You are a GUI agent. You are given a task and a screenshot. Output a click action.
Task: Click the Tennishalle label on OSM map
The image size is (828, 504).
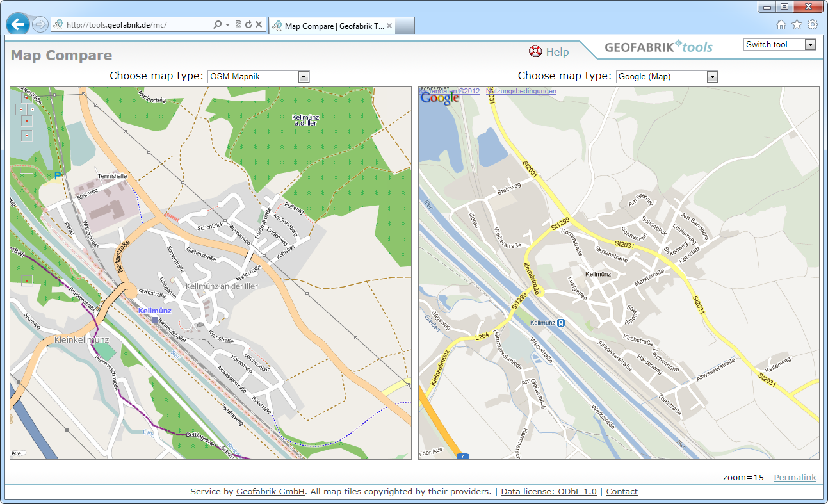pos(112,176)
